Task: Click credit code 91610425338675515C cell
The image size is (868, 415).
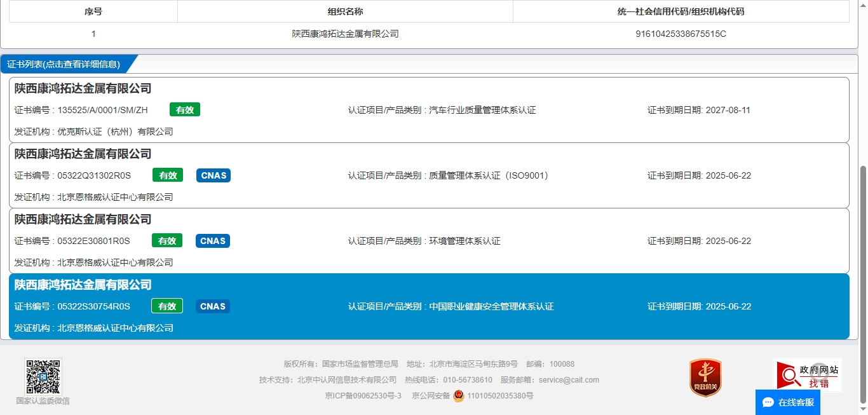Action: coord(681,34)
